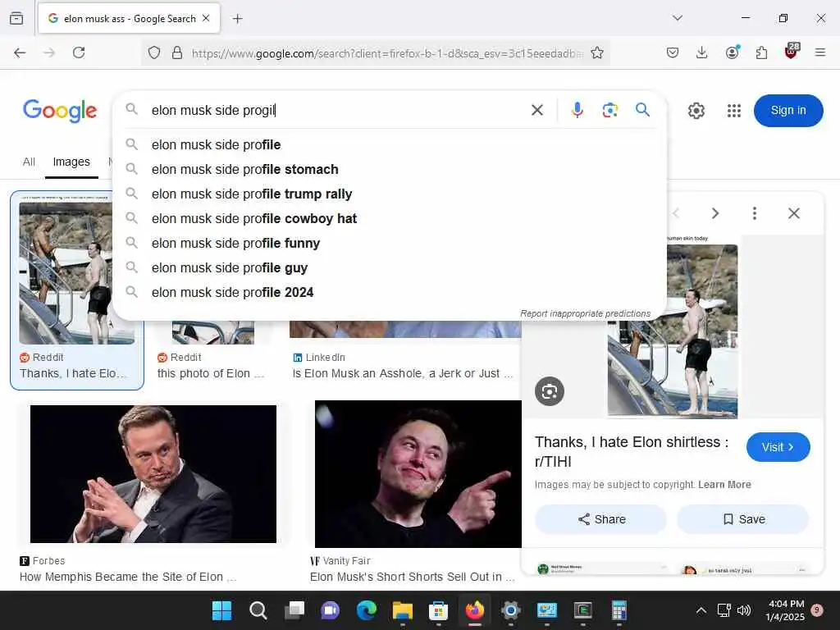Show hidden system tray icons
840x630 pixels.
(x=701, y=610)
